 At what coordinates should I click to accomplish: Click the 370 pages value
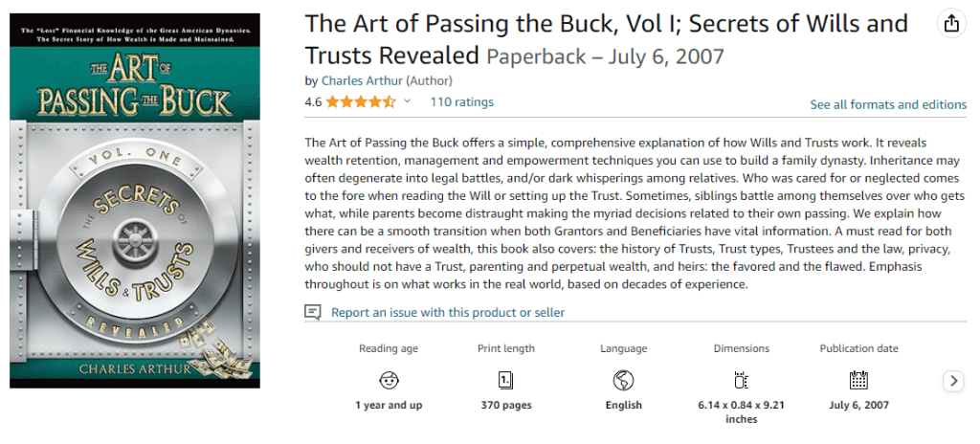[x=505, y=405]
